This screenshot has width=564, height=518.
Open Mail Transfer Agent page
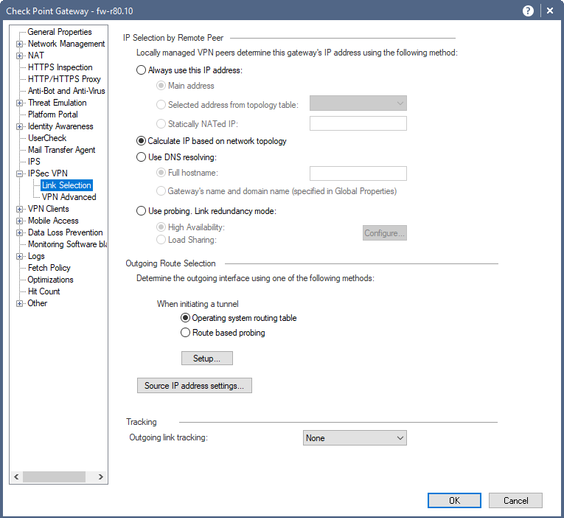click(x=62, y=150)
